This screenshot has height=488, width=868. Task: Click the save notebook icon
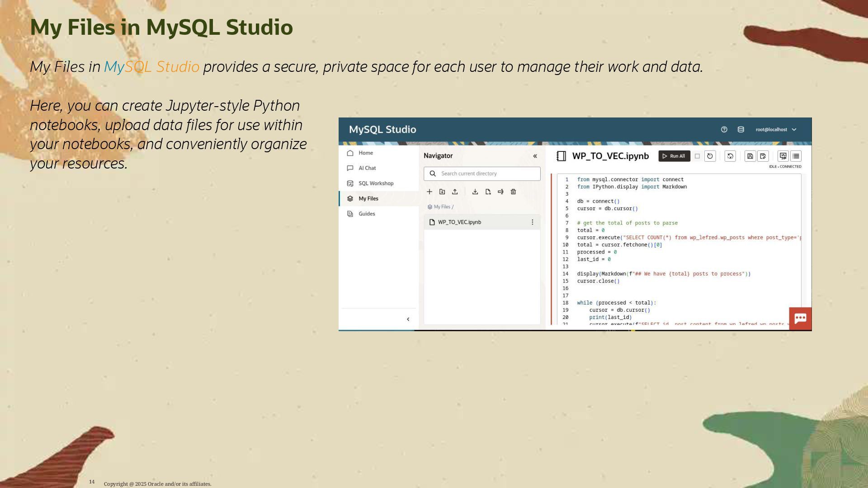(750, 156)
